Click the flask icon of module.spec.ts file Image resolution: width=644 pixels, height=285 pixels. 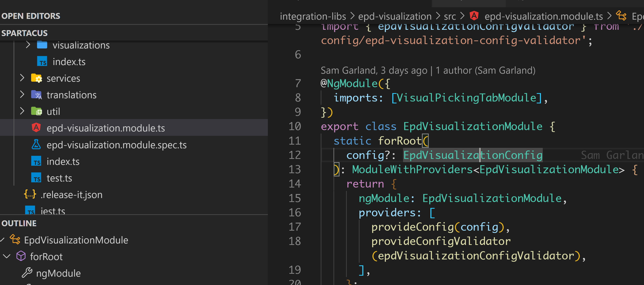pyautogui.click(x=36, y=145)
